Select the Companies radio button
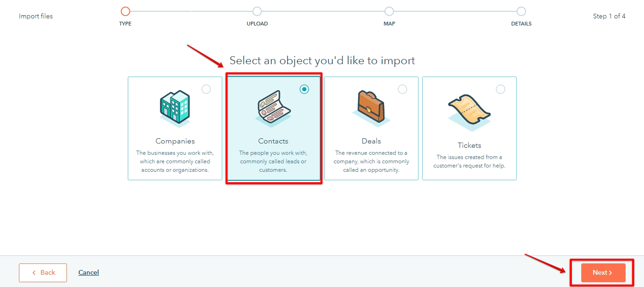Image resolution: width=644 pixels, height=287 pixels. pyautogui.click(x=206, y=89)
